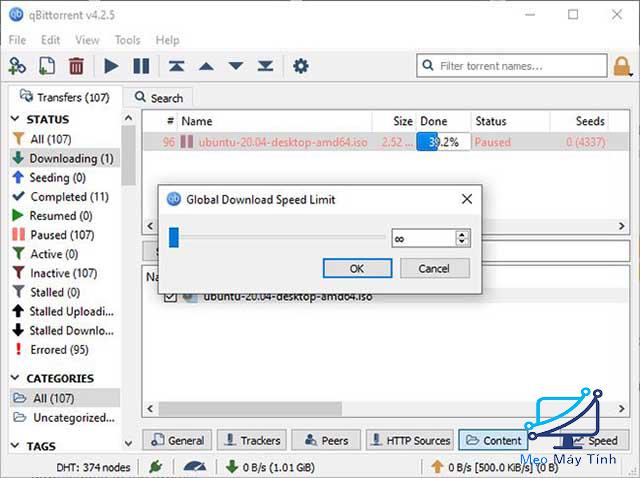This screenshot has width=640, height=478.
Task: Move torrent to top of queue
Action: (176, 66)
